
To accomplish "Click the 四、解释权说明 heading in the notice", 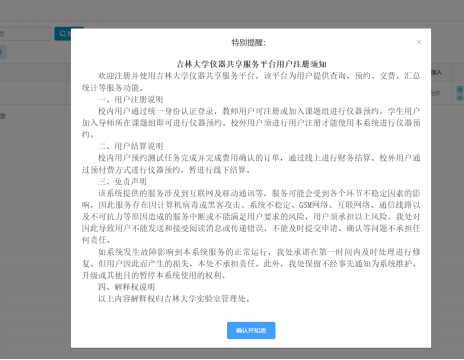I will [126, 287].
